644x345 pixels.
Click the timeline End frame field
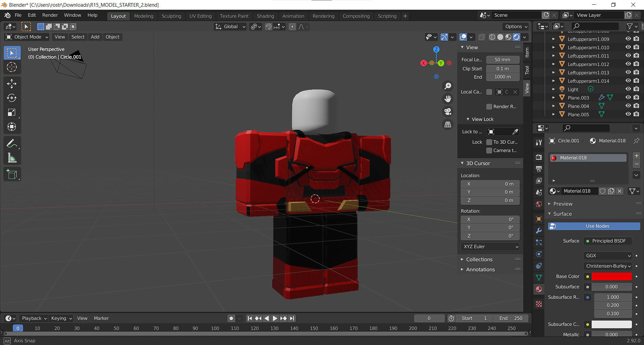(511, 318)
